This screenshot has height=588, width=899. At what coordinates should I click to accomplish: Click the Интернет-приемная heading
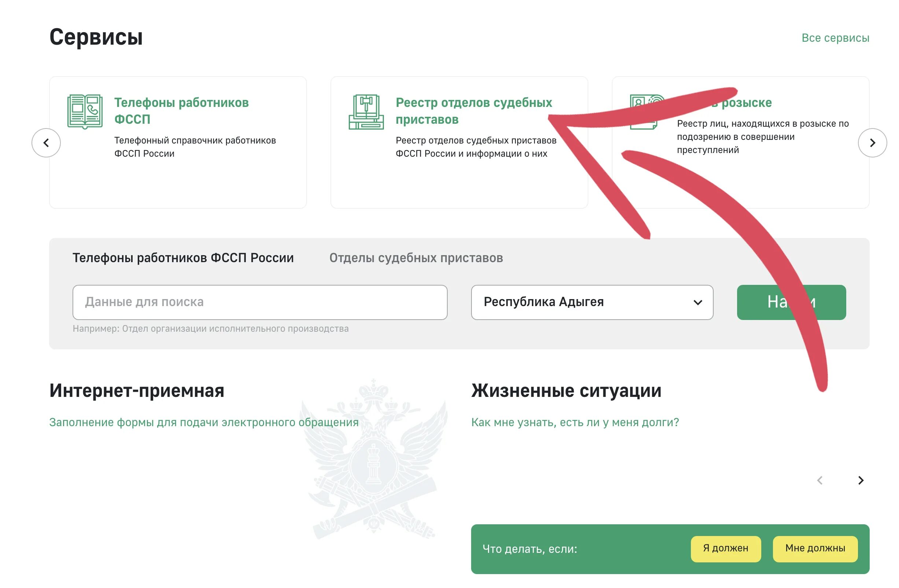137,390
